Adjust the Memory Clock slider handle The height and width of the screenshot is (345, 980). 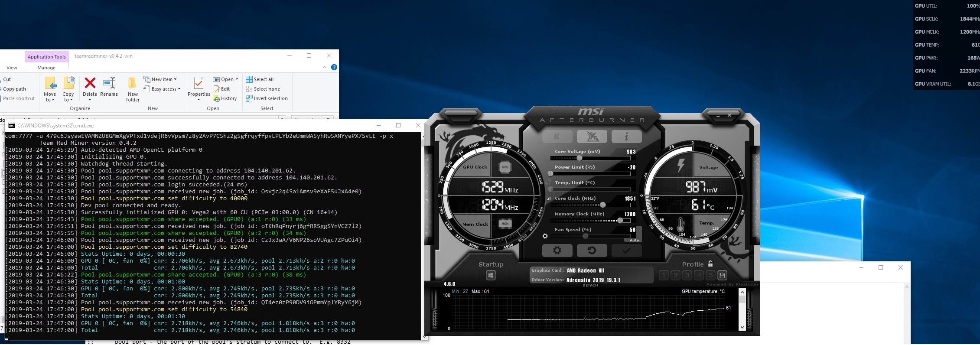click(620, 221)
